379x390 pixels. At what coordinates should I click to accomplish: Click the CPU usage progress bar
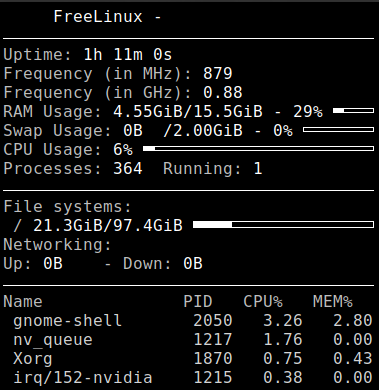point(258,149)
